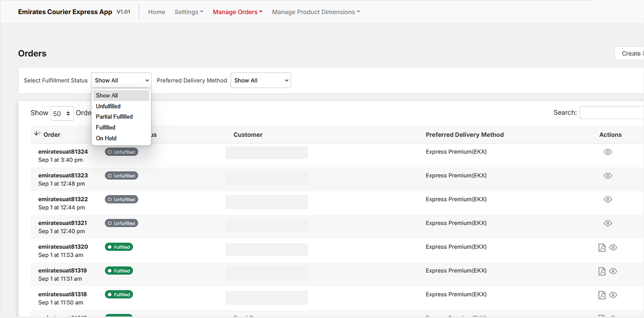This screenshot has height=318, width=644.
Task: Click order number emiratesuat81323
Action: (63, 176)
